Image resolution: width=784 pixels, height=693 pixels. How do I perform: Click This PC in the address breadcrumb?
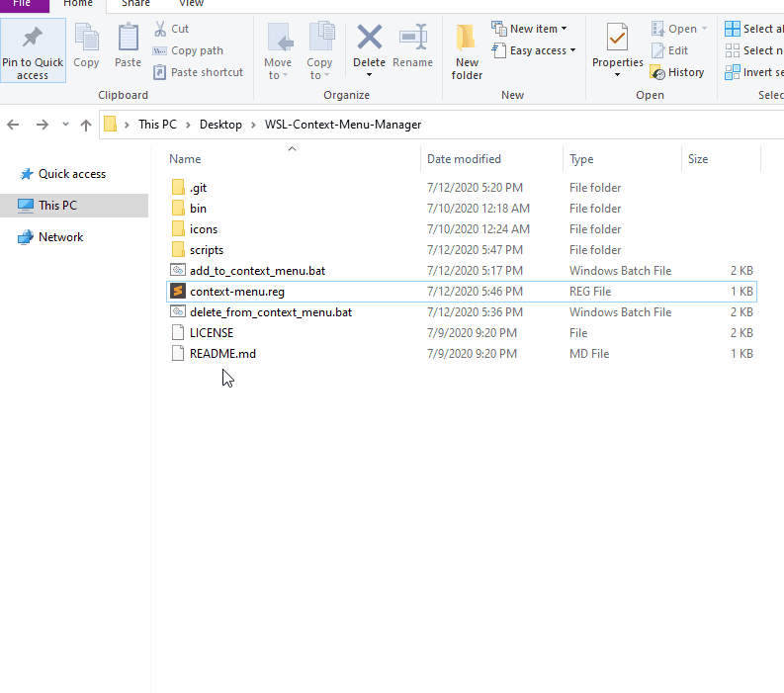(157, 125)
